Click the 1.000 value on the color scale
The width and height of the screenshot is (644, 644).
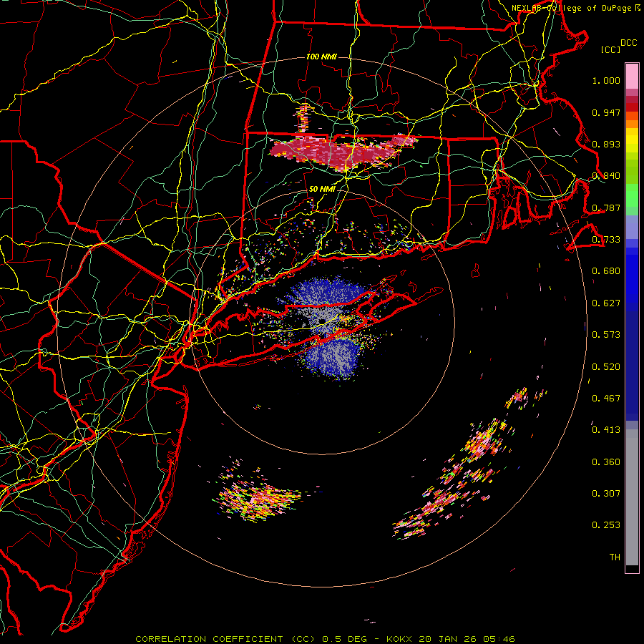pos(606,80)
